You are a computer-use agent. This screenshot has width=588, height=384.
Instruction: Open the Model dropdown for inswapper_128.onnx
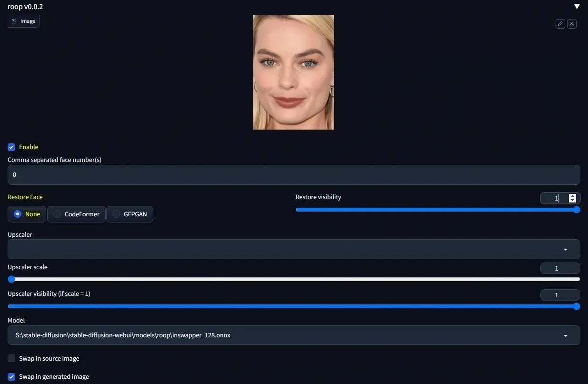coord(566,335)
